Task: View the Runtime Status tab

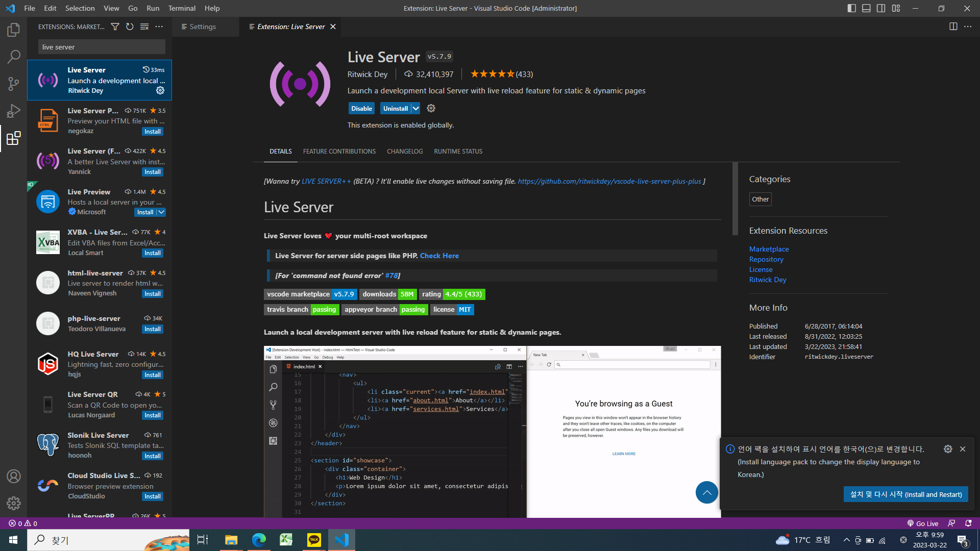Action: point(458,152)
